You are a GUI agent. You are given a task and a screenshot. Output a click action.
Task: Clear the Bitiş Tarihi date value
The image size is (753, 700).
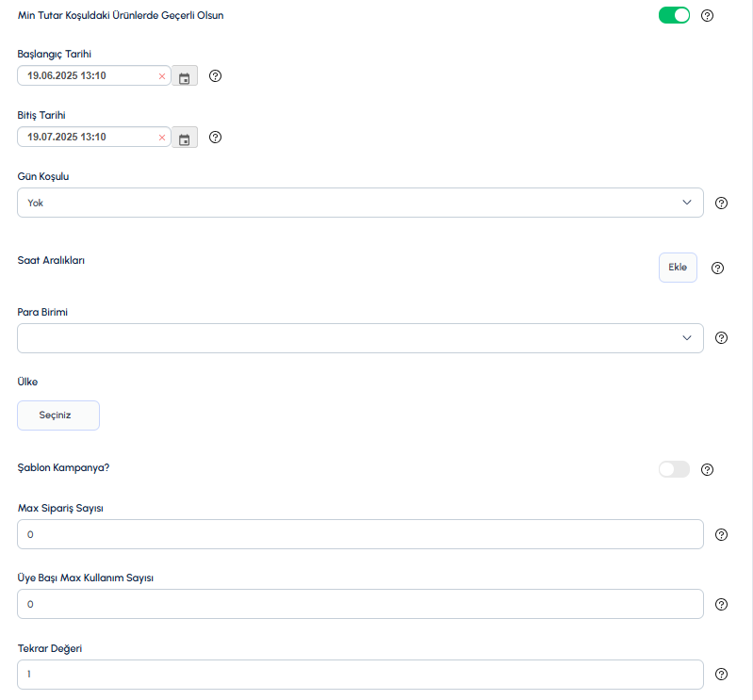(162, 138)
